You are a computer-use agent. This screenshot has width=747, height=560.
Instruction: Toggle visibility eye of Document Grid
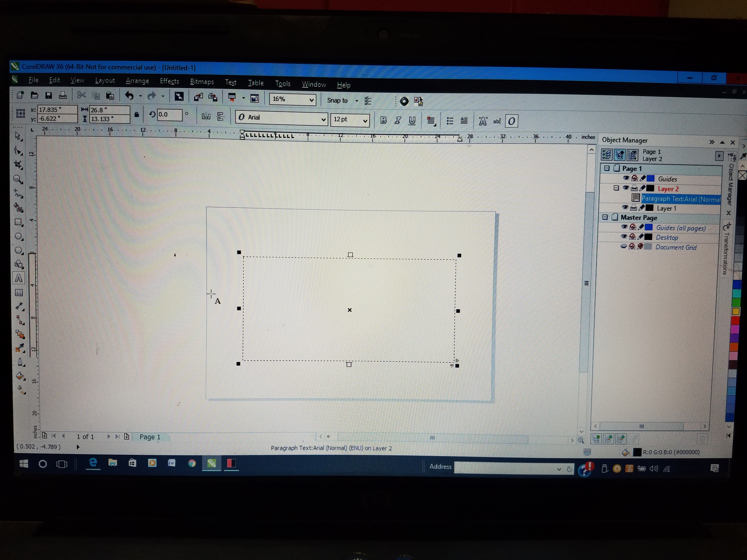tap(624, 246)
